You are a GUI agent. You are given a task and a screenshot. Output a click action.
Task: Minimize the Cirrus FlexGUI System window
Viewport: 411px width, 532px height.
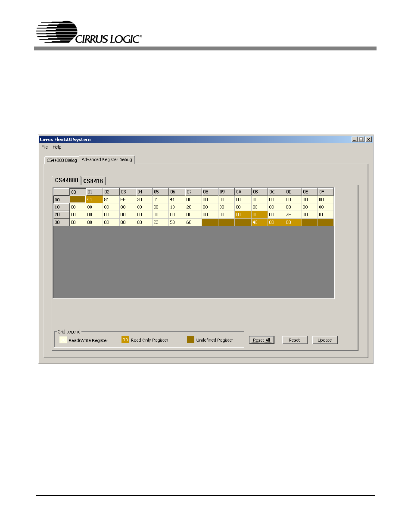pos(355,139)
